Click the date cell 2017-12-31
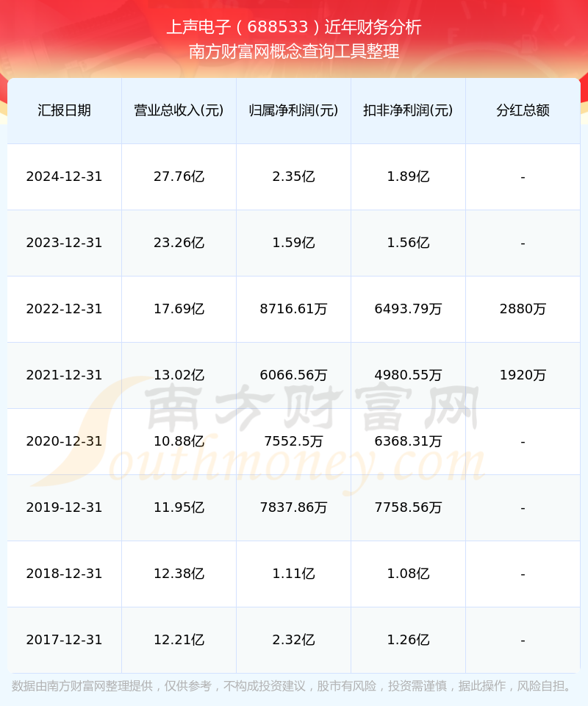 click(x=65, y=640)
